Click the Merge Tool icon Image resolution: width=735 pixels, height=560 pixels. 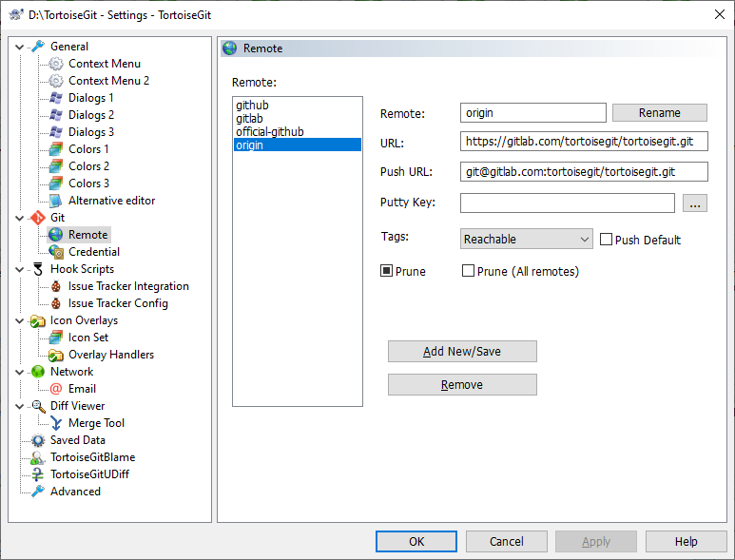56,423
